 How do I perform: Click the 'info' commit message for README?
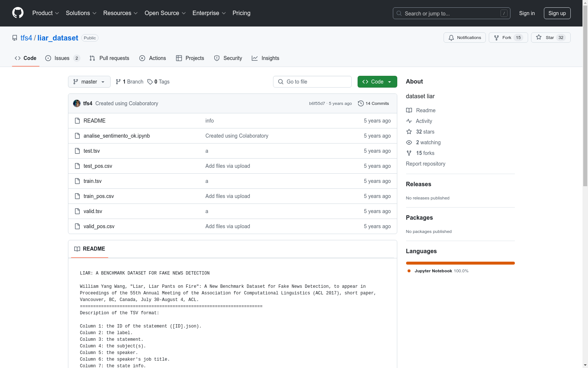(209, 121)
